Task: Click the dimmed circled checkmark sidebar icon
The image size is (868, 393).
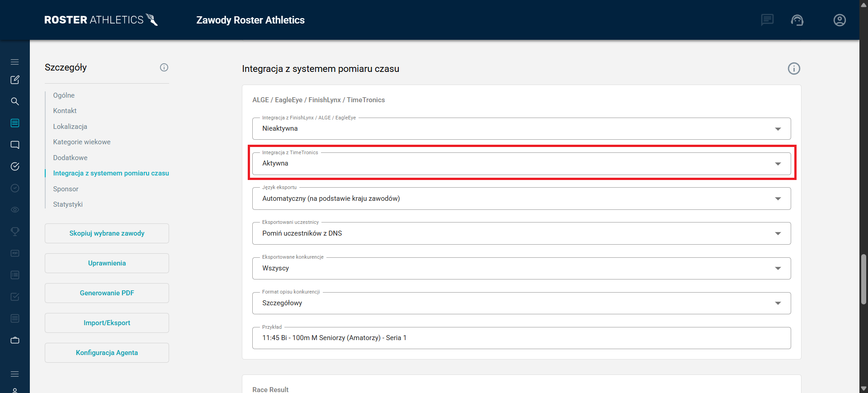Action: 15,188
